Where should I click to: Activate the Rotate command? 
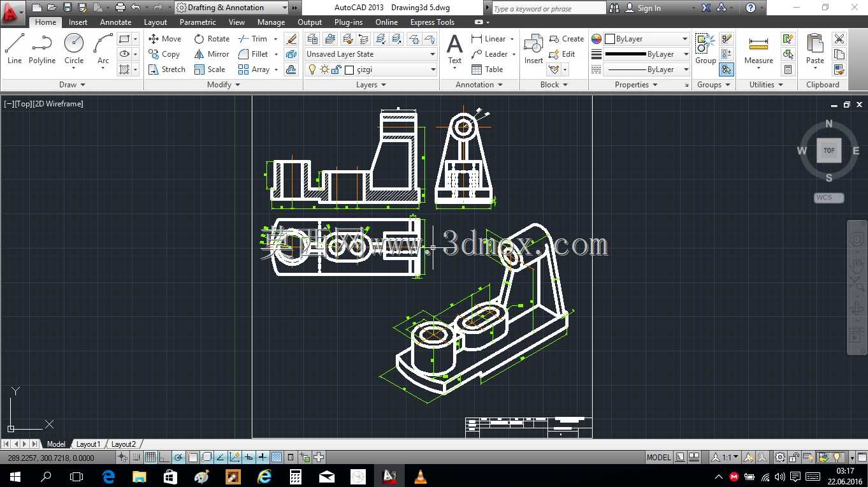212,39
